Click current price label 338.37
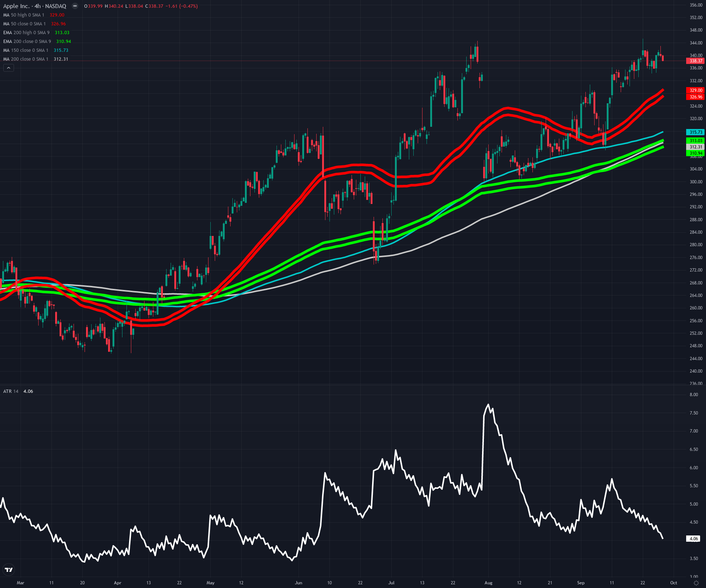 [x=695, y=61]
